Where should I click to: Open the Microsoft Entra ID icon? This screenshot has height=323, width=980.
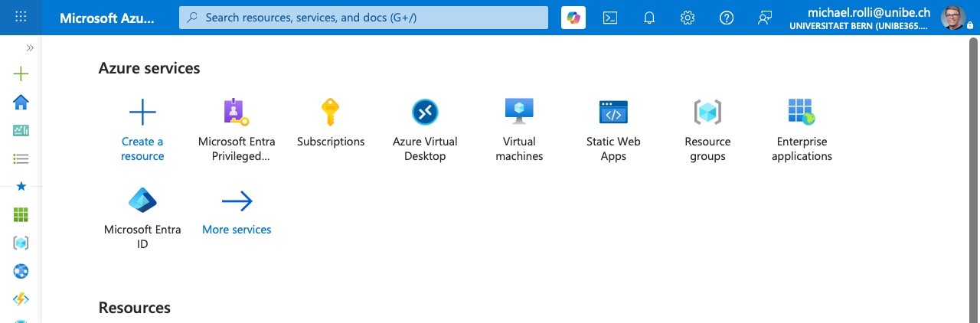click(x=142, y=201)
